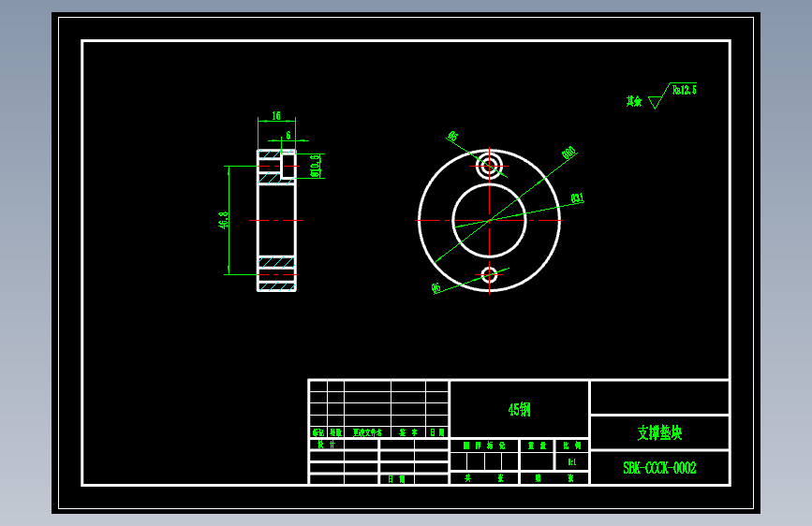Viewport: 812px width, 526px height.
Task: Select the inner bore circle in front view
Action: click(x=490, y=221)
